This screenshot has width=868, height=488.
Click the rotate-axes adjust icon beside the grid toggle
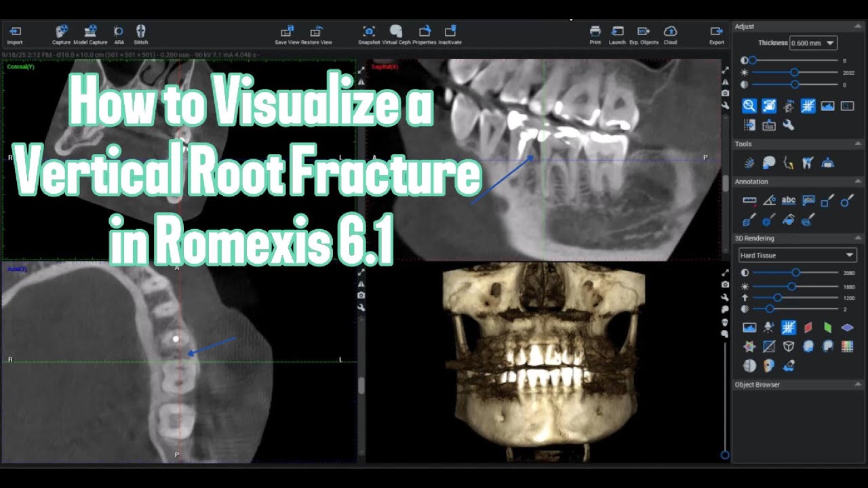click(x=788, y=106)
